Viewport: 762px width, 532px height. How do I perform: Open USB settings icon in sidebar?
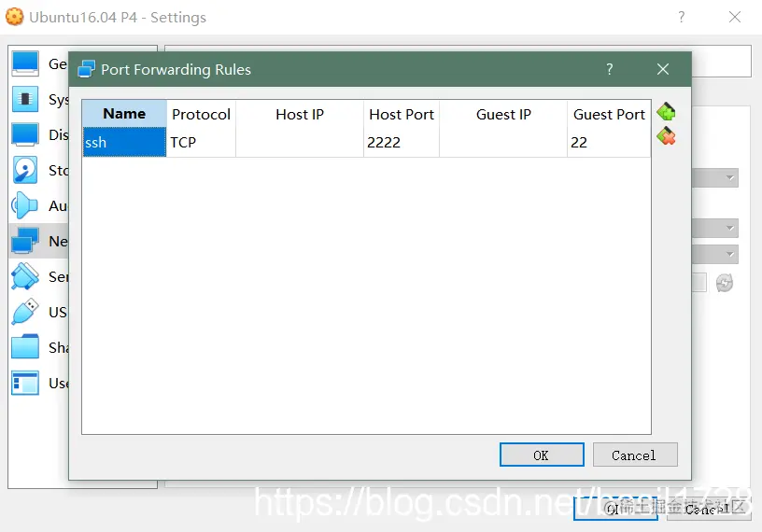pyautogui.click(x=25, y=312)
